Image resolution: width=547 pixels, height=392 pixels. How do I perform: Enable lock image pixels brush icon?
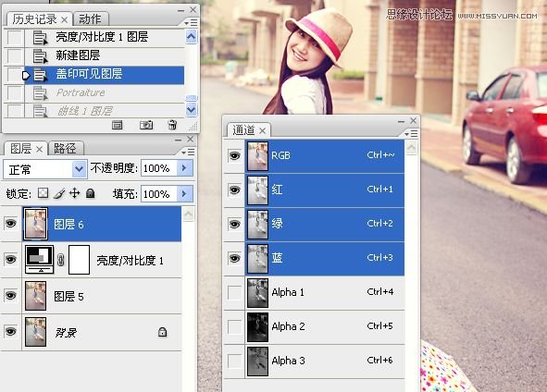[59, 193]
